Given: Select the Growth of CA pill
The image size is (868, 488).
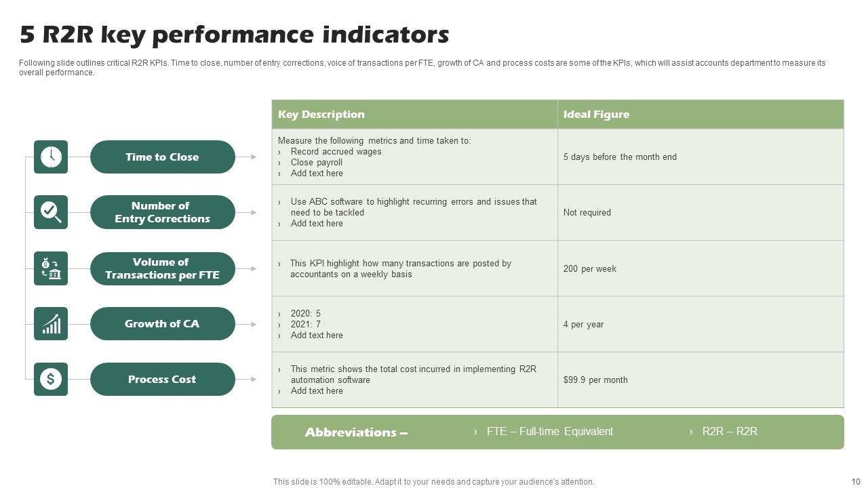Looking at the screenshot, I should (162, 324).
